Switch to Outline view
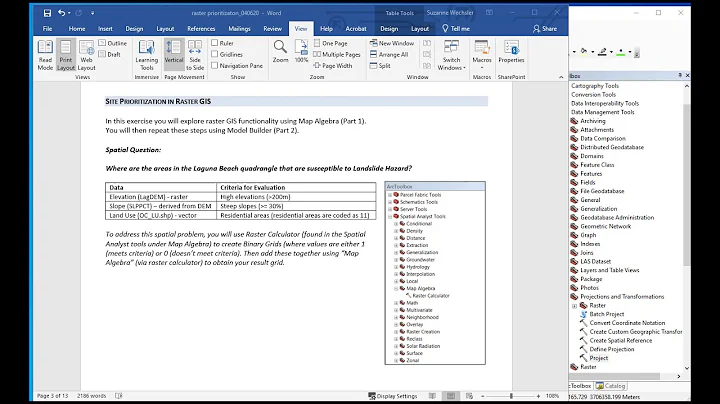Image resolution: width=720 pixels, height=404 pixels. [x=113, y=43]
